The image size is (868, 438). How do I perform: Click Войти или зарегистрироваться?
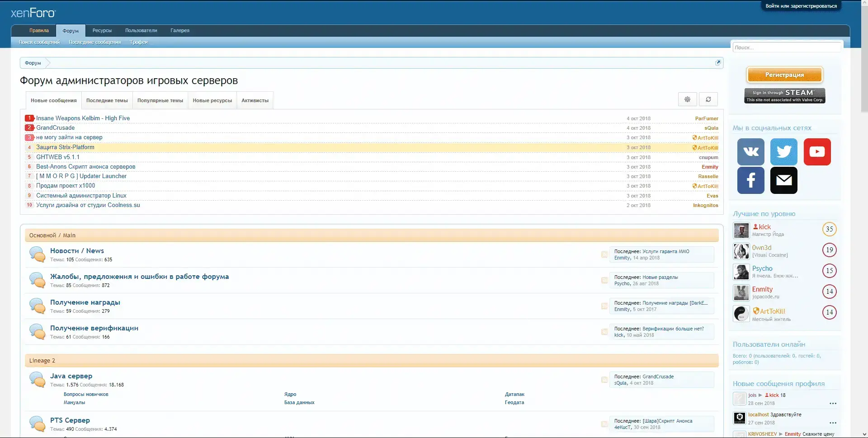click(x=801, y=6)
